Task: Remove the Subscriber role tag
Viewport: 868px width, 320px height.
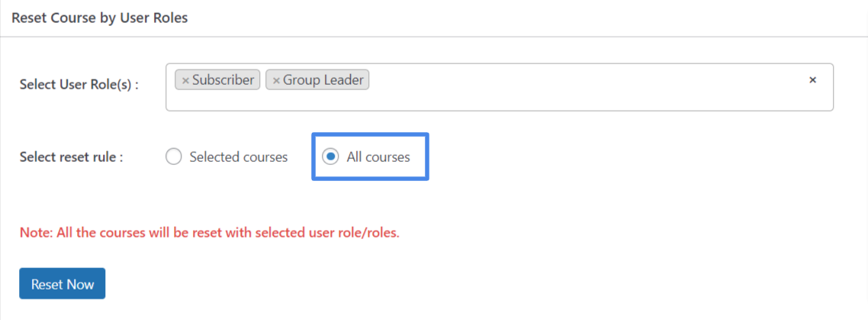Action: [x=185, y=80]
